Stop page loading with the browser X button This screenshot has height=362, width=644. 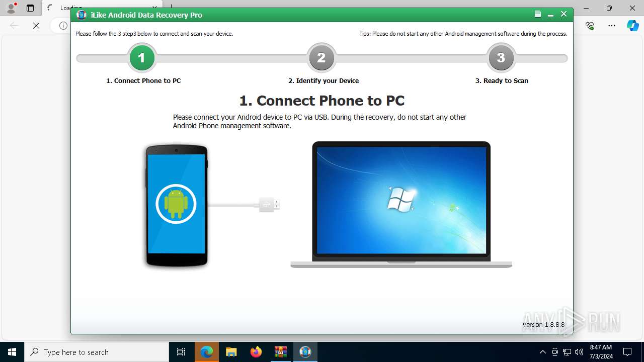[36, 25]
